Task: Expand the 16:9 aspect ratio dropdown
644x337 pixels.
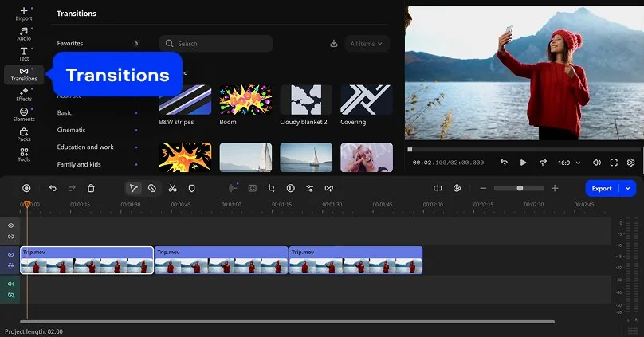Action: 569,163
